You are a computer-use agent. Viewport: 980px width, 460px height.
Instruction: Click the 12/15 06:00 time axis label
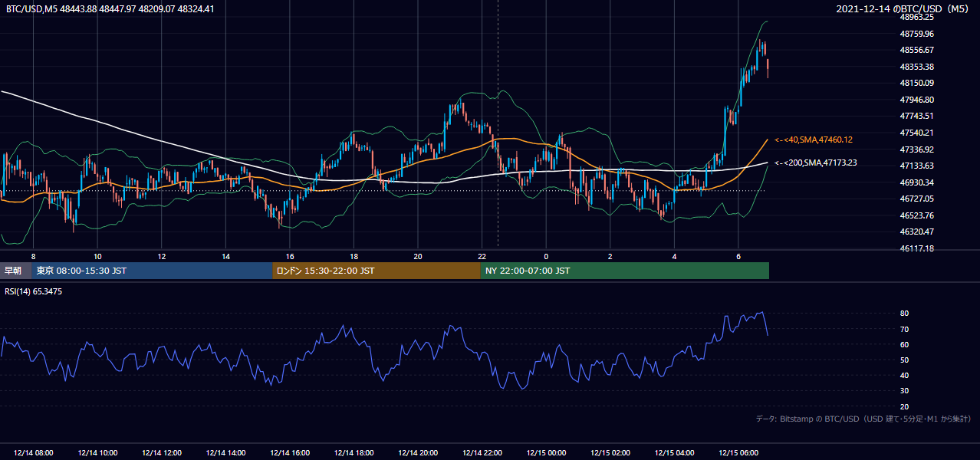tap(738, 453)
